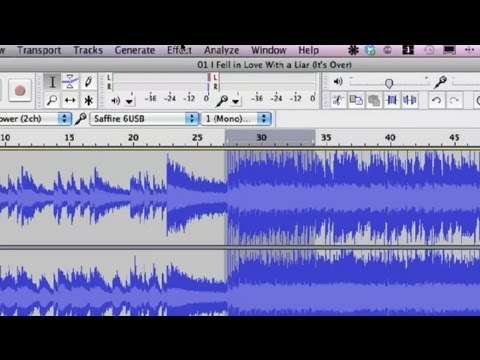The image size is (480, 360).
Task: Click the mixer input microphone icon
Action: pyautogui.click(x=440, y=82)
